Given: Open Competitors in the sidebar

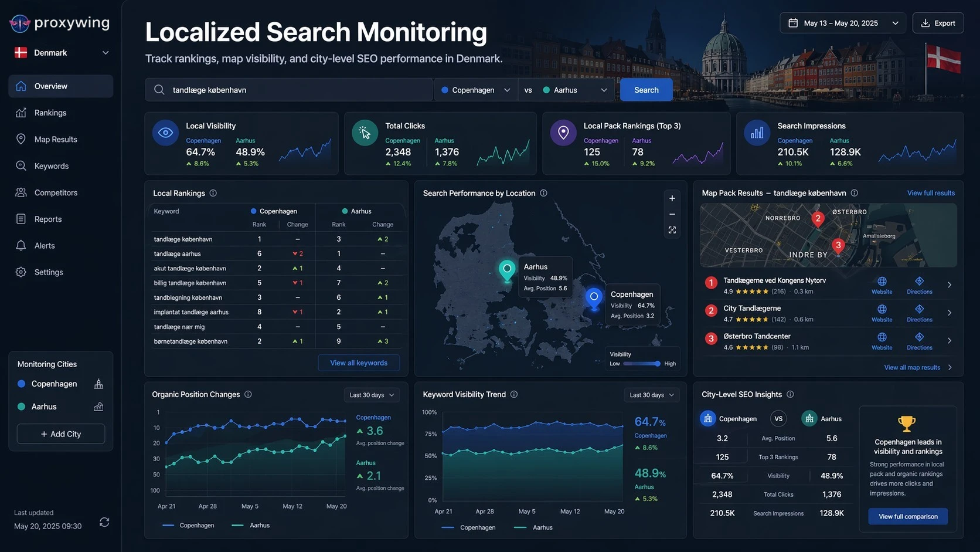Looking at the screenshot, I should tap(56, 192).
